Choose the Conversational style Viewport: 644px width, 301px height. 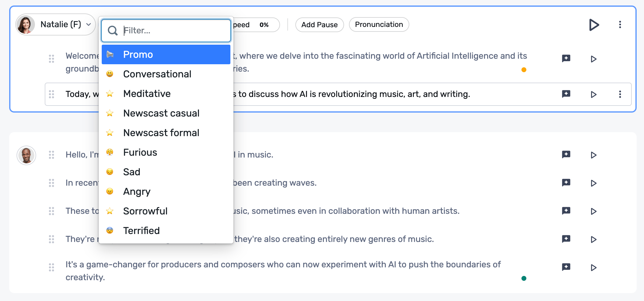point(166,74)
